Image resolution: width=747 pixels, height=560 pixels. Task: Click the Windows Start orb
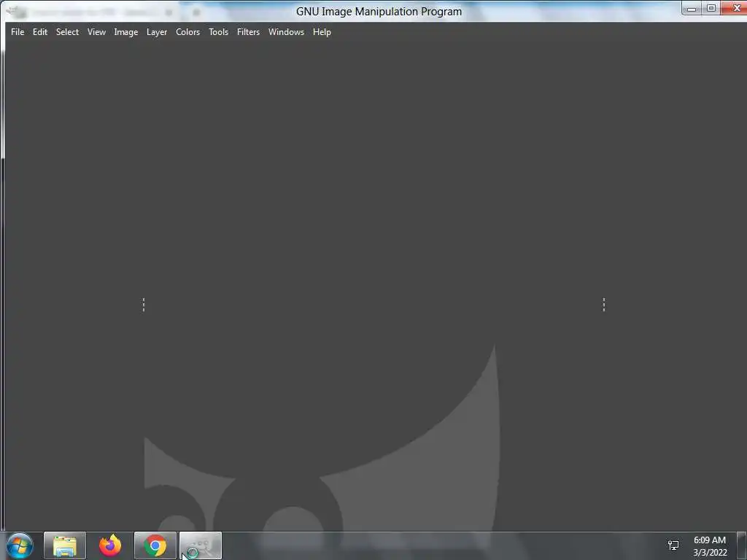(x=20, y=545)
